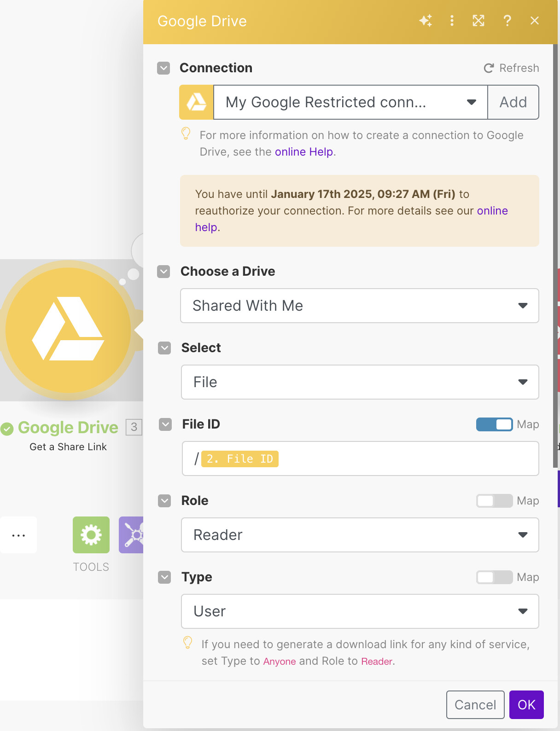Select the '2. File ID' mapped pill
The width and height of the screenshot is (560, 731).
pyautogui.click(x=240, y=459)
